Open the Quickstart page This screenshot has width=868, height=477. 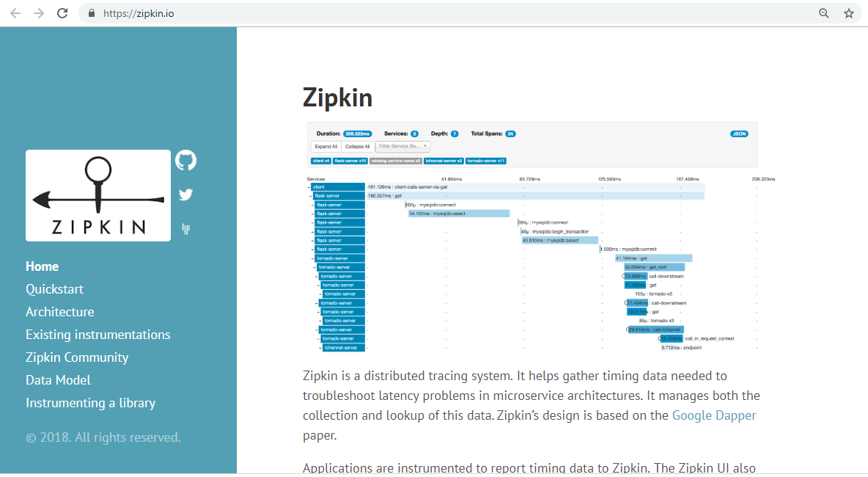(x=54, y=289)
